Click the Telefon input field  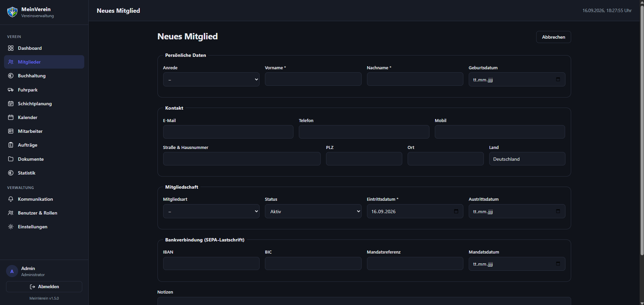(364, 132)
